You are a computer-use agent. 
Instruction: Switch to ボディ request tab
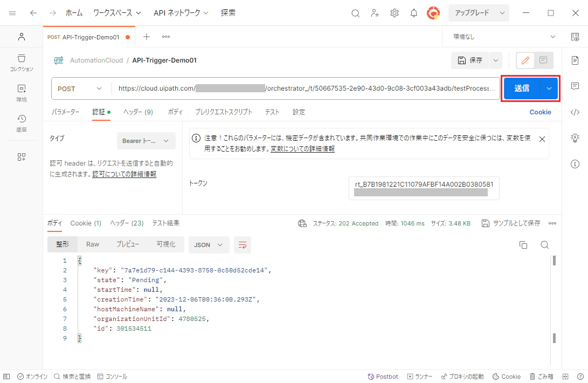pos(175,112)
